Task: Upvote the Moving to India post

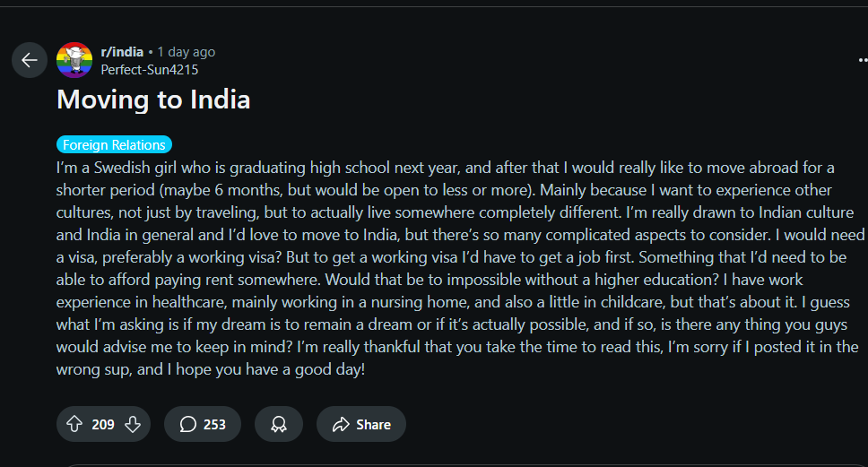Action: click(x=74, y=424)
